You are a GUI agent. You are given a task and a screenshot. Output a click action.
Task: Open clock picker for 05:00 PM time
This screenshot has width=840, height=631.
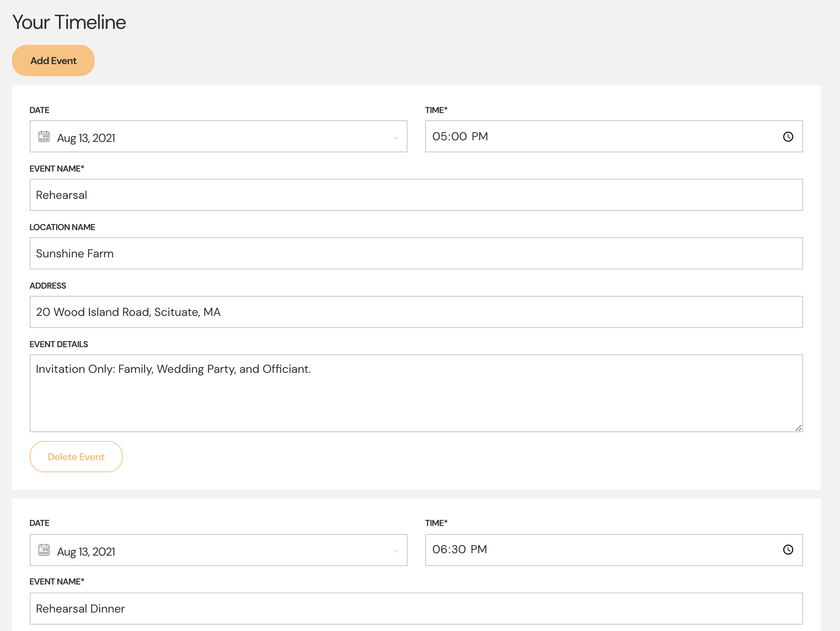coord(788,137)
